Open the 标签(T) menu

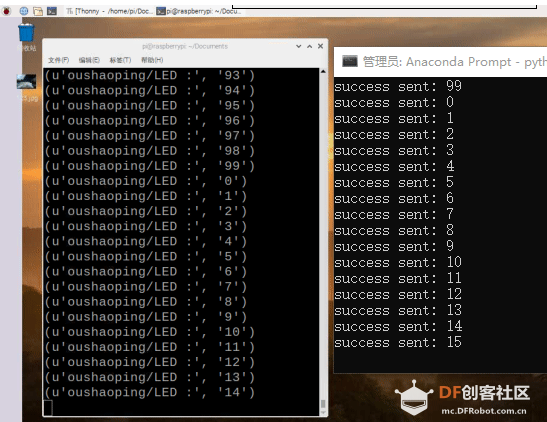120,60
